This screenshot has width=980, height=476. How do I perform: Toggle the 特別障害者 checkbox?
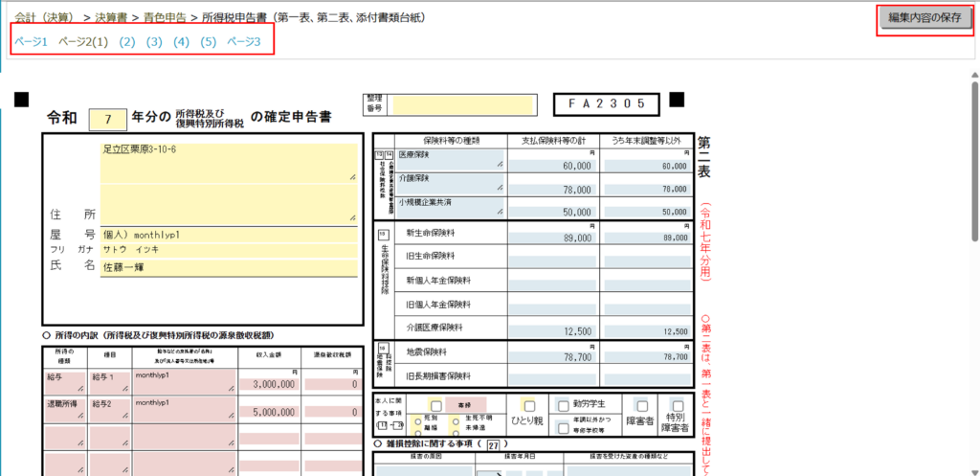click(678, 406)
